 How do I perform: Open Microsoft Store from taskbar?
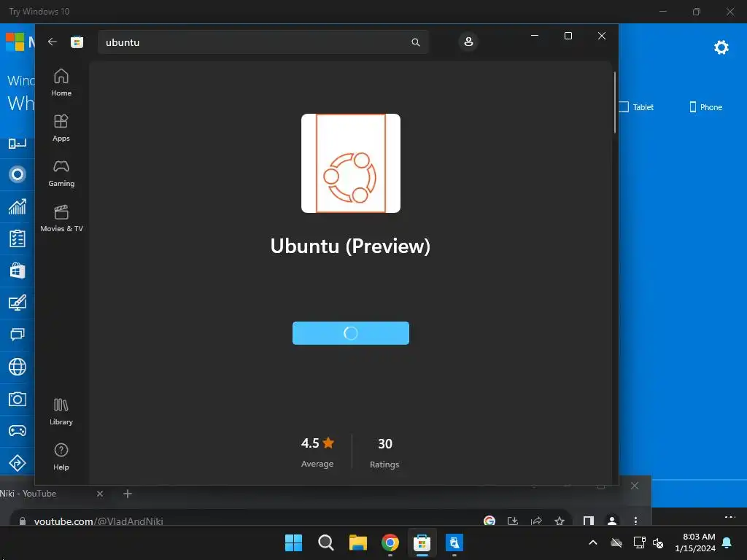pyautogui.click(x=422, y=542)
